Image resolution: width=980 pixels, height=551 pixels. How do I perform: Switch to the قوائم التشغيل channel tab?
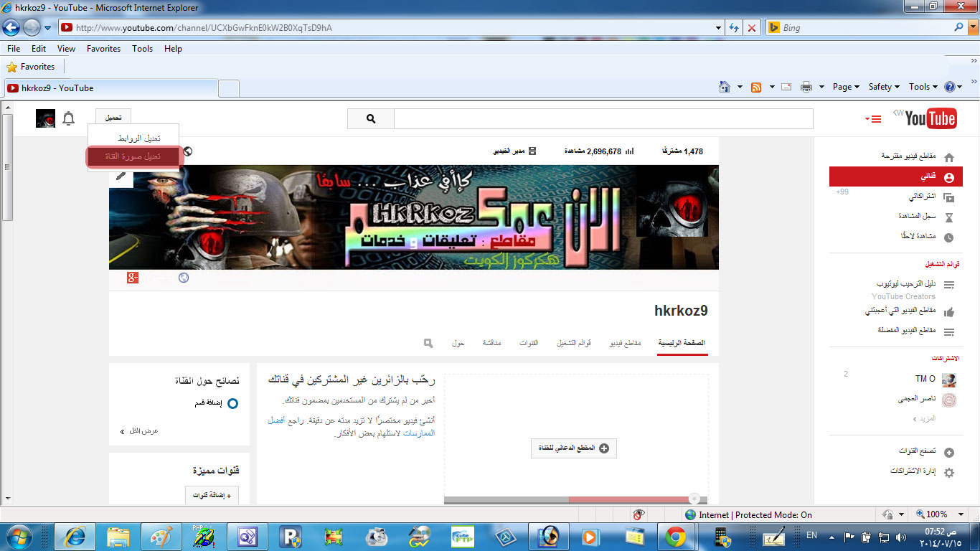(573, 343)
